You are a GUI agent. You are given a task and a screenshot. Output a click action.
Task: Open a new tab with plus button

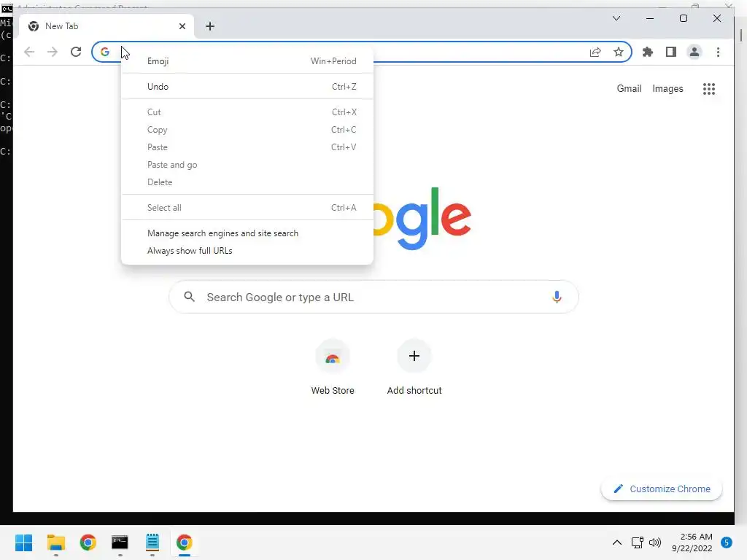[x=210, y=26]
